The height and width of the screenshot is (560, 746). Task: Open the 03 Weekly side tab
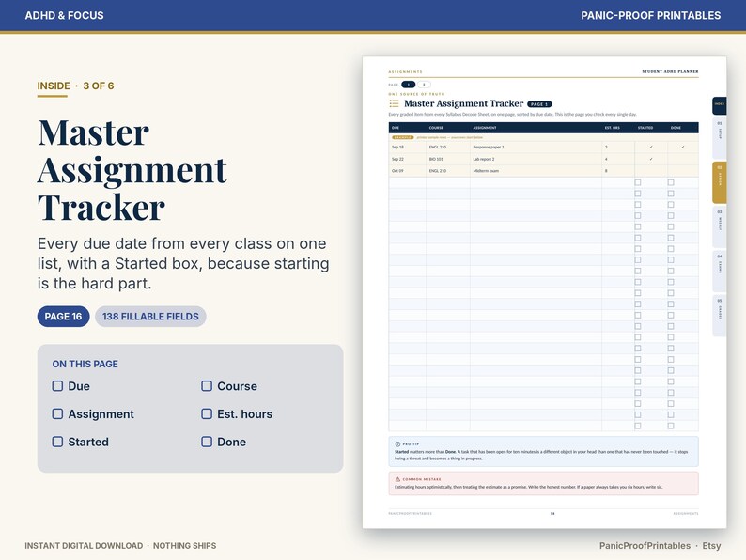point(719,226)
